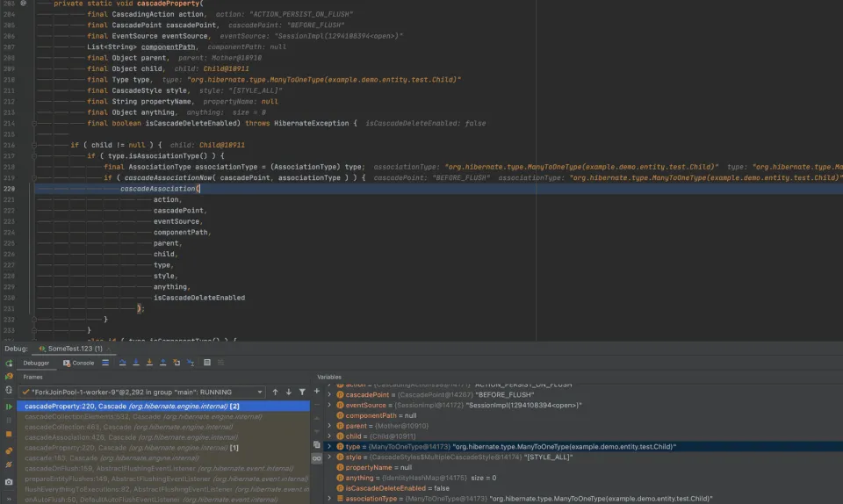Click the minus Remove Watch icon

(317, 405)
